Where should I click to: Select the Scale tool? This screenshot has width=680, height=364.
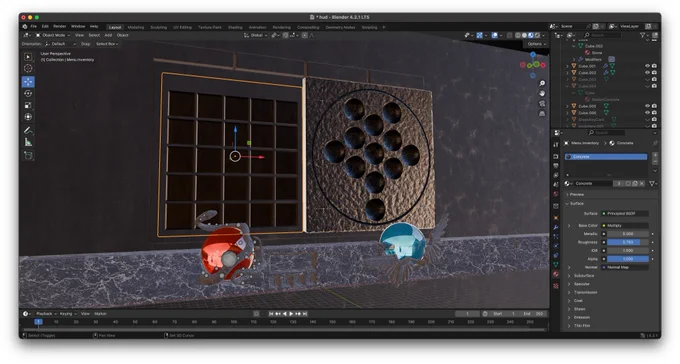point(28,105)
